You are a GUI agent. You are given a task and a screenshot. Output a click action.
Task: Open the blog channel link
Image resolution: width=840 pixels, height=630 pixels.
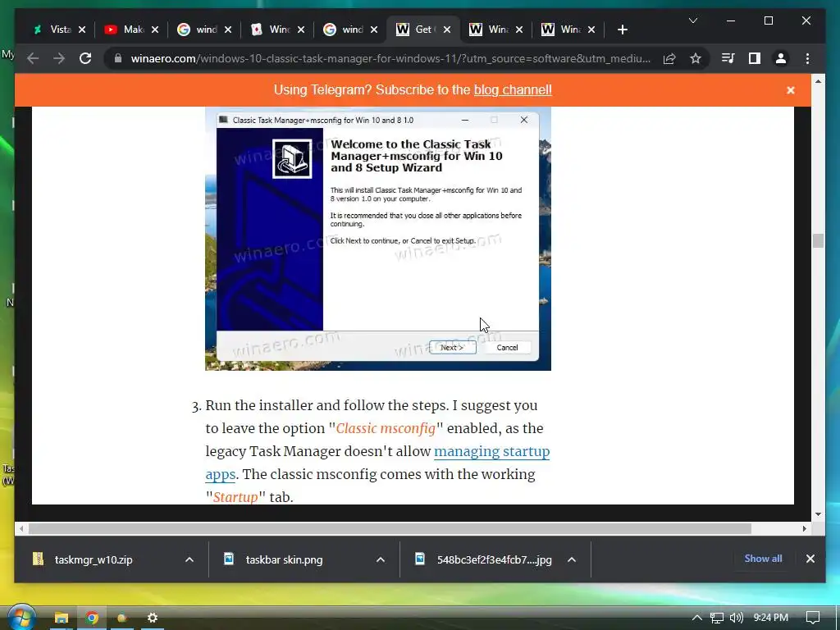(513, 89)
